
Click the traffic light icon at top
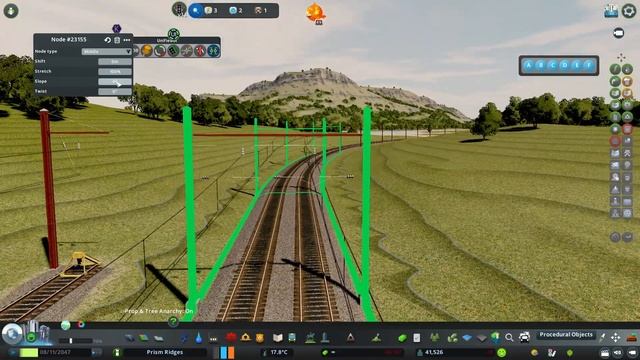tap(179, 9)
